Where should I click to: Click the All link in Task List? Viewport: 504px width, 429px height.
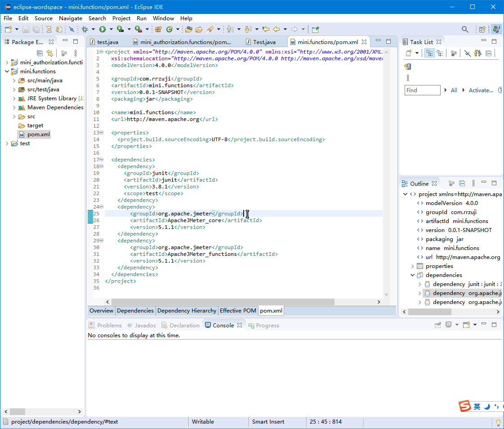click(454, 90)
